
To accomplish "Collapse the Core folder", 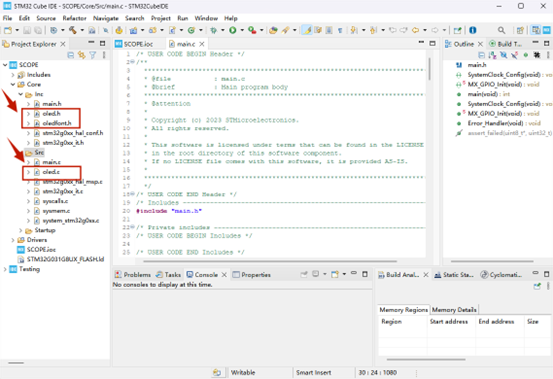I will click(x=13, y=85).
